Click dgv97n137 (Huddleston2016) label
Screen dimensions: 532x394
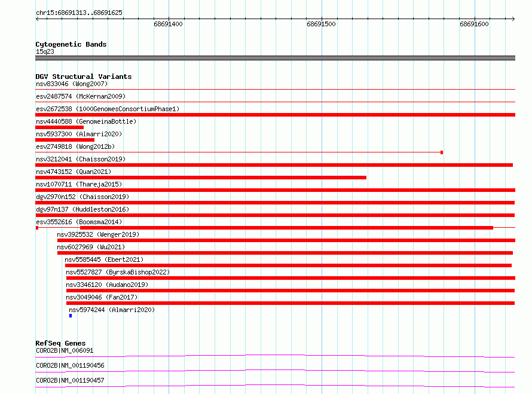pos(82,209)
